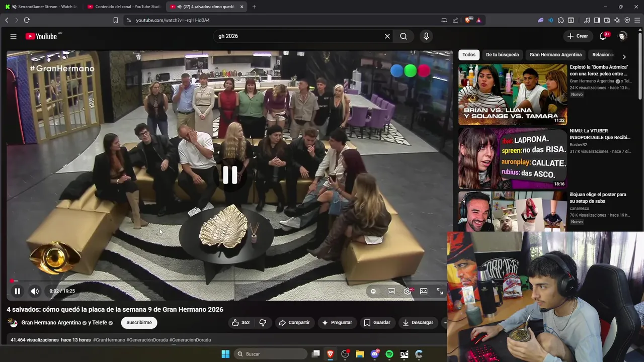Start voice search with the microphone
The image size is (644, 362).
[x=426, y=36]
